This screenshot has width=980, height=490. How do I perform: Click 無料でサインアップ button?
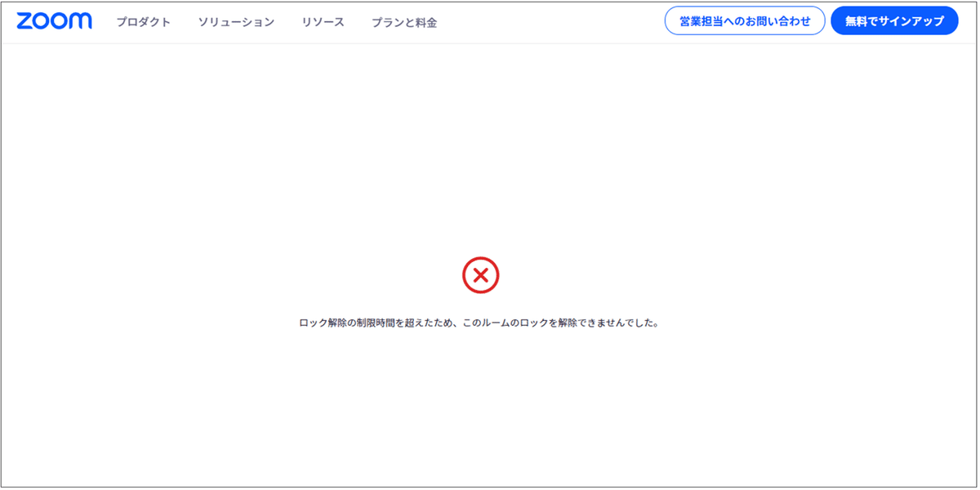pyautogui.click(x=894, y=21)
